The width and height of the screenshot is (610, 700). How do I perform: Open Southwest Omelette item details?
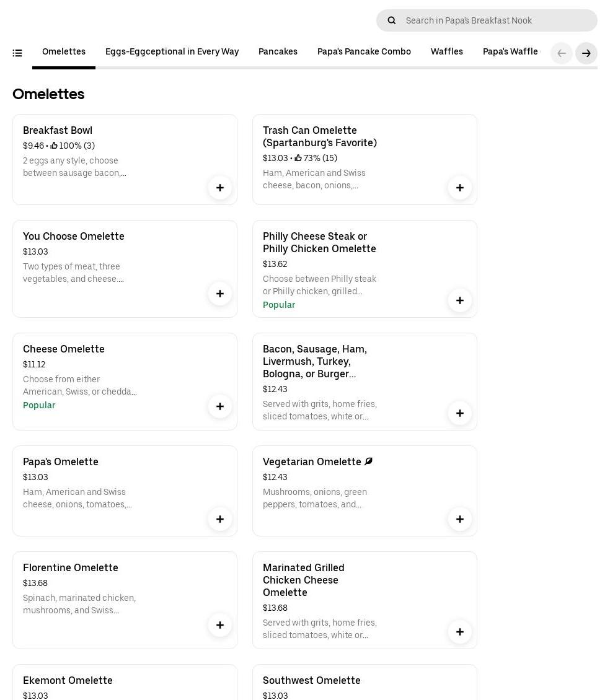(312, 681)
